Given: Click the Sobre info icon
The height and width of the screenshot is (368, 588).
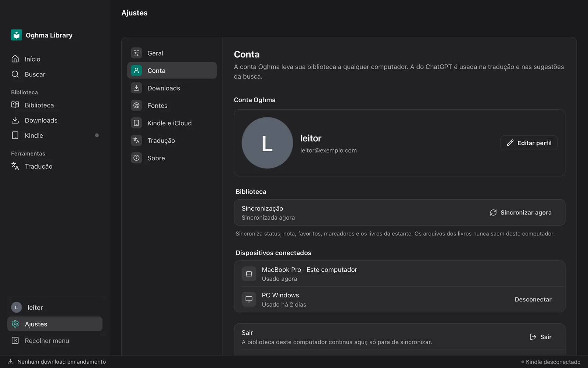Looking at the screenshot, I should tap(136, 158).
